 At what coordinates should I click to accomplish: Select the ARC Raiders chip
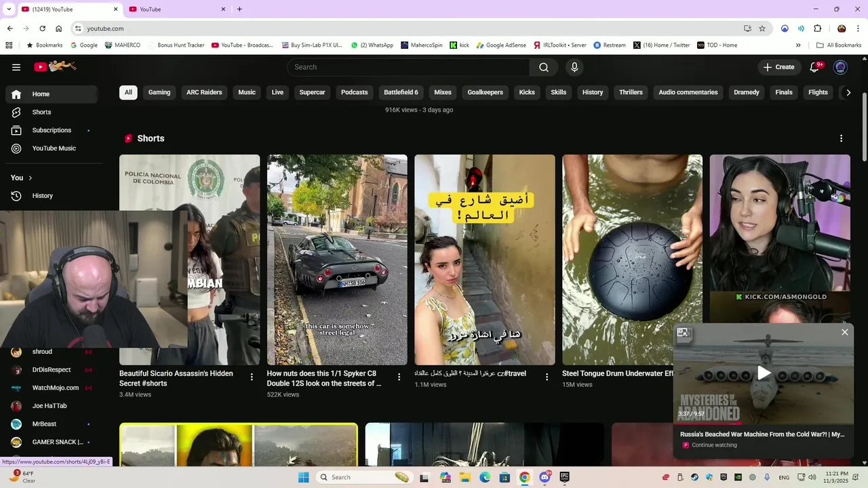coord(204,92)
